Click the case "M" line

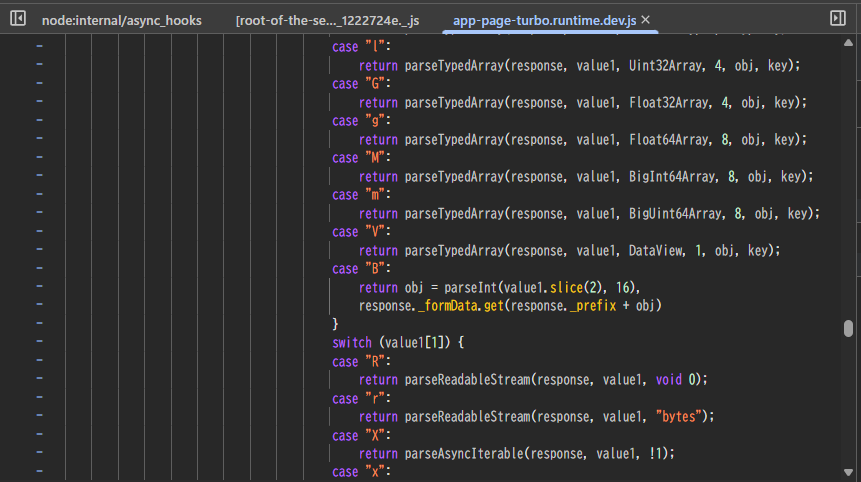pos(361,158)
